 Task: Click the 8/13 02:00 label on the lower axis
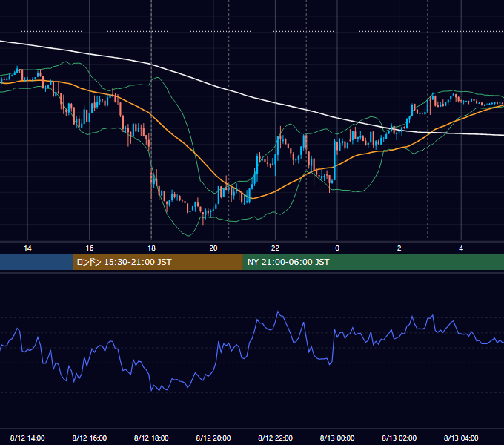tap(399, 438)
